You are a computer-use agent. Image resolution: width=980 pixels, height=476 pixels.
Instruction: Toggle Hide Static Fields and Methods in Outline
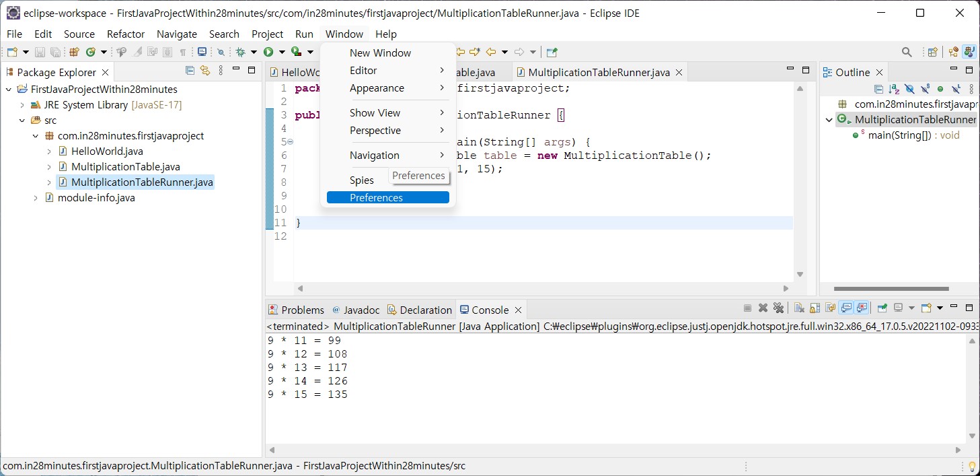coord(925,89)
